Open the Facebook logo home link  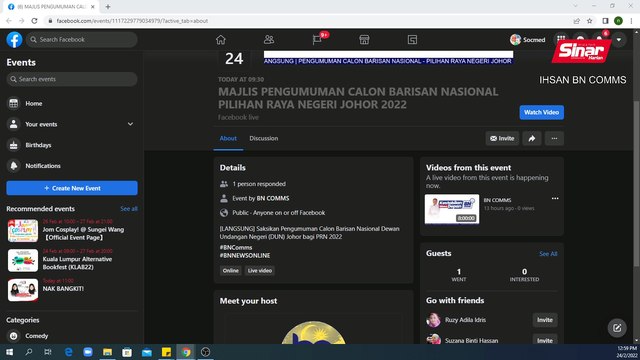[x=14, y=40]
